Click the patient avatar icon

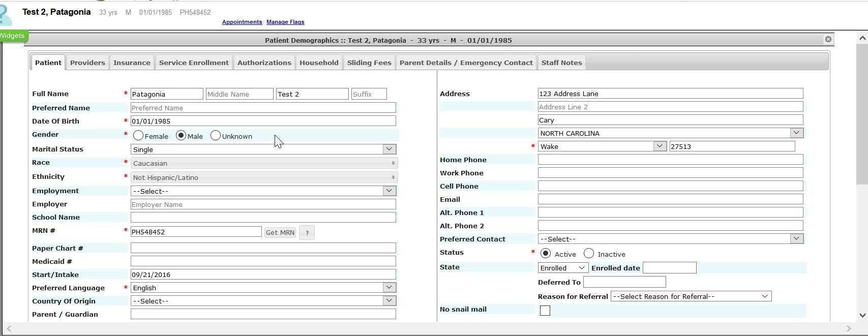6,15
